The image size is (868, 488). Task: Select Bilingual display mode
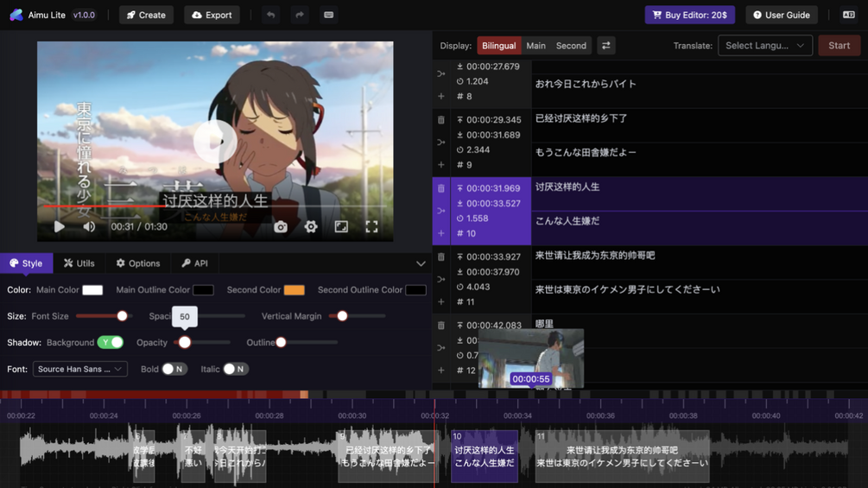498,46
